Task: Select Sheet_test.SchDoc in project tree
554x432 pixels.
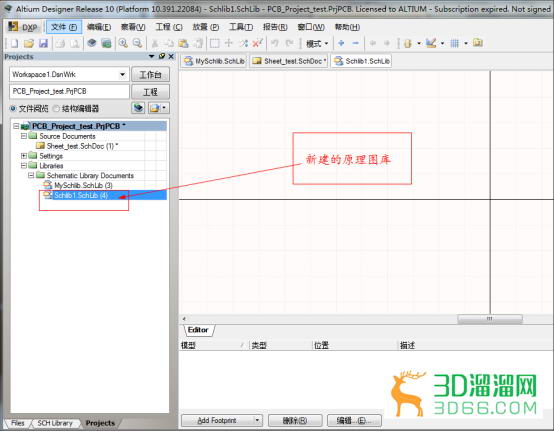Action: click(x=77, y=146)
